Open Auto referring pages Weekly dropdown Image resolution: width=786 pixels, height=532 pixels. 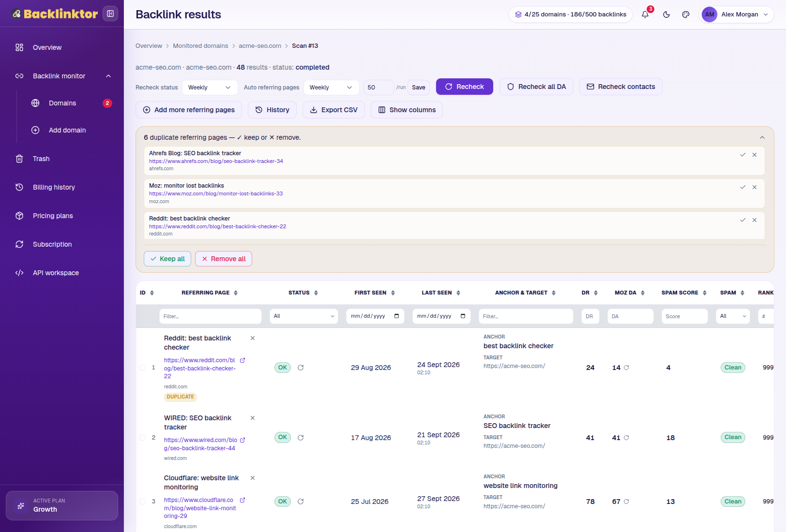[x=332, y=88]
